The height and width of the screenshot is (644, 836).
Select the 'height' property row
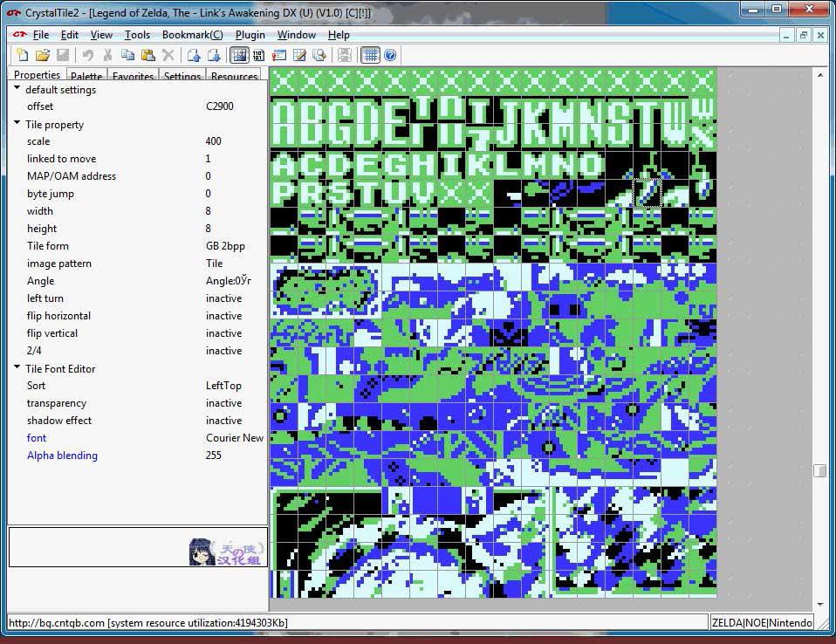[138, 229]
